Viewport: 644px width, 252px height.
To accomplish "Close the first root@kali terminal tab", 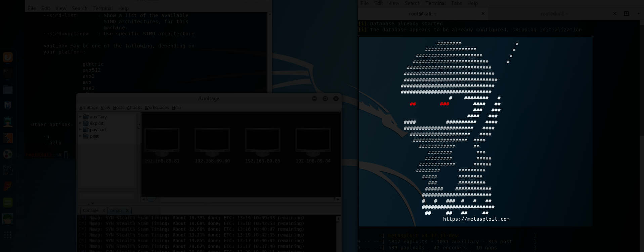I will (x=483, y=13).
